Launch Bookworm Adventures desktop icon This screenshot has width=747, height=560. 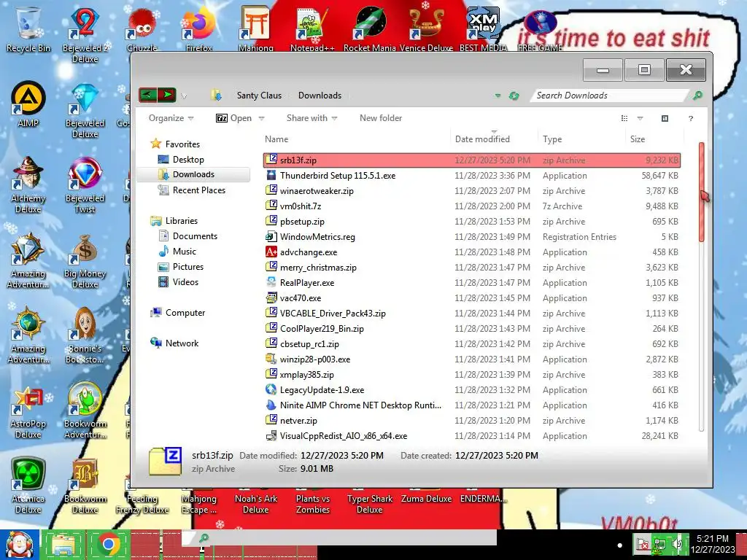click(x=85, y=411)
